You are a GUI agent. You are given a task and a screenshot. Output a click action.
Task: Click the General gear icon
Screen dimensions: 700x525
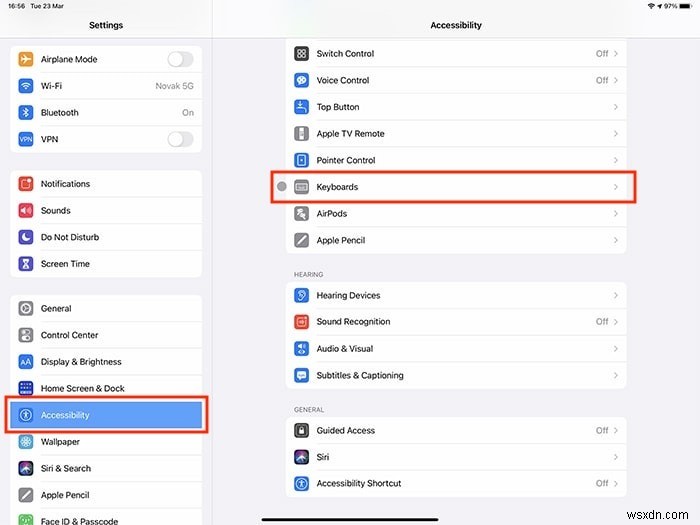tap(26, 308)
